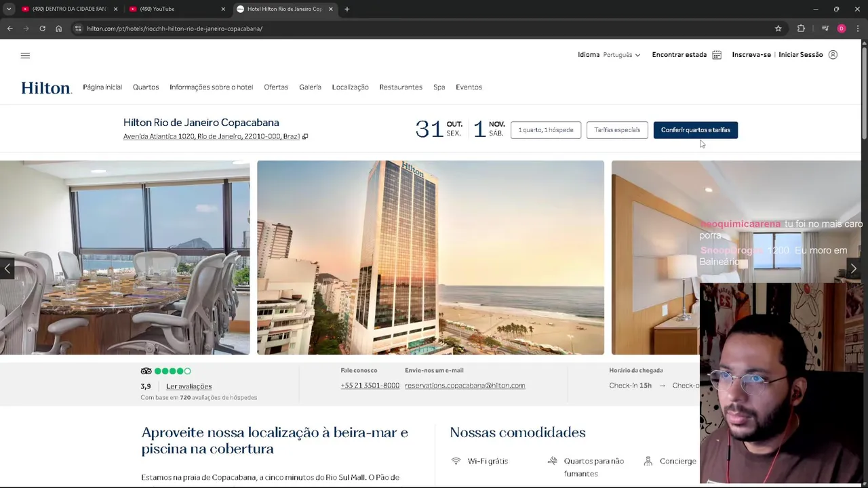Image resolution: width=868 pixels, height=488 pixels.
Task: Click reservations.copacabana@hilton.com email link
Action: pyautogui.click(x=465, y=386)
